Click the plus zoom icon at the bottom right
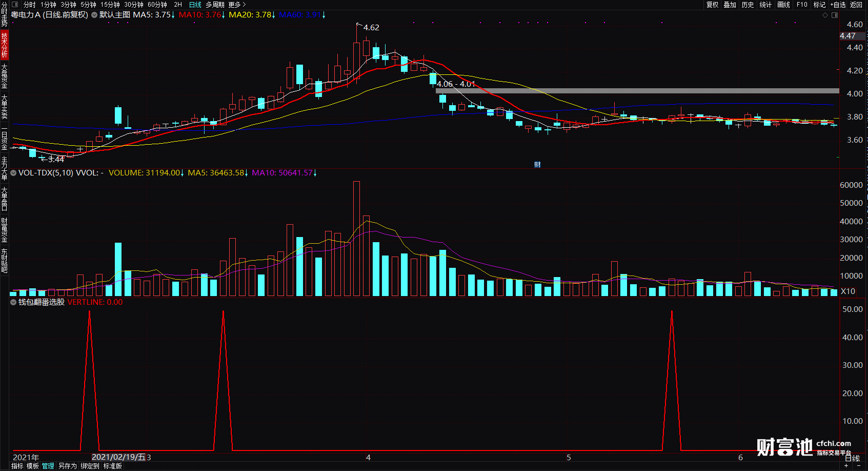This screenshot has height=471, width=868. [846, 466]
